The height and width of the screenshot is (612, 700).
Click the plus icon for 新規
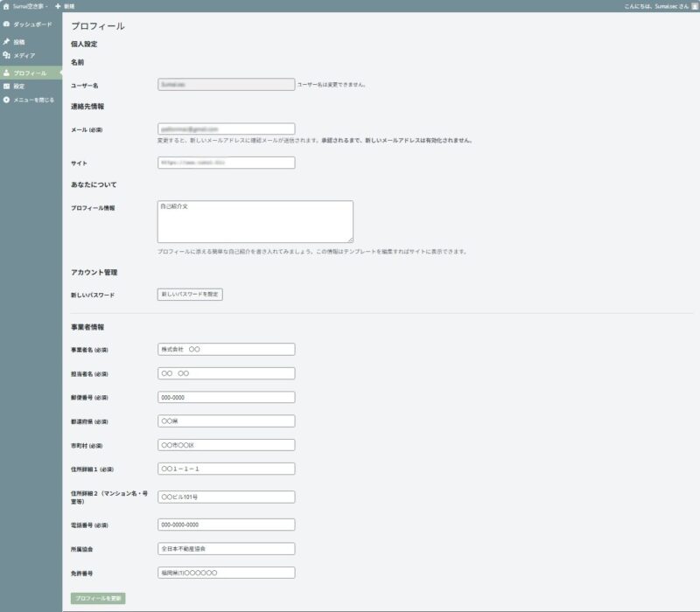58,5
